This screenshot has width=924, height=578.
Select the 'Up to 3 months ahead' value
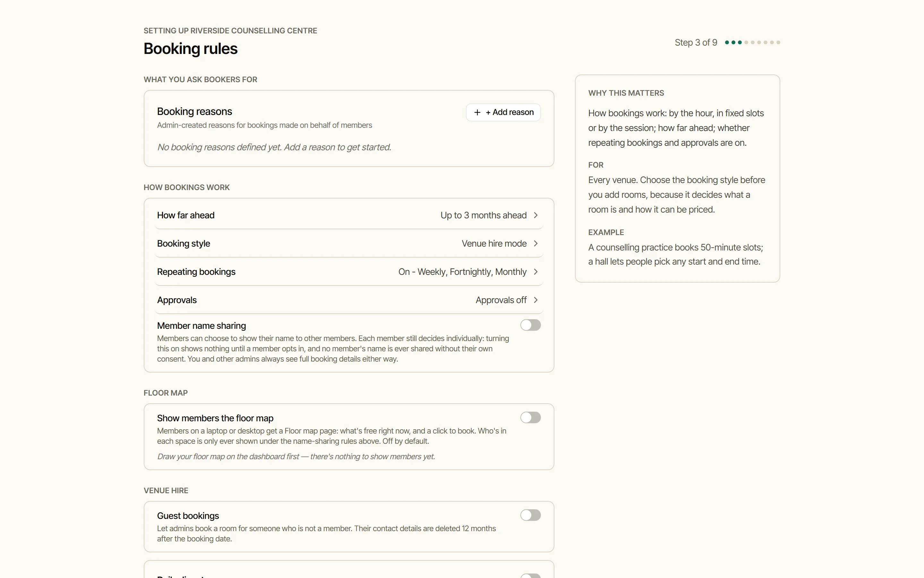[483, 215]
